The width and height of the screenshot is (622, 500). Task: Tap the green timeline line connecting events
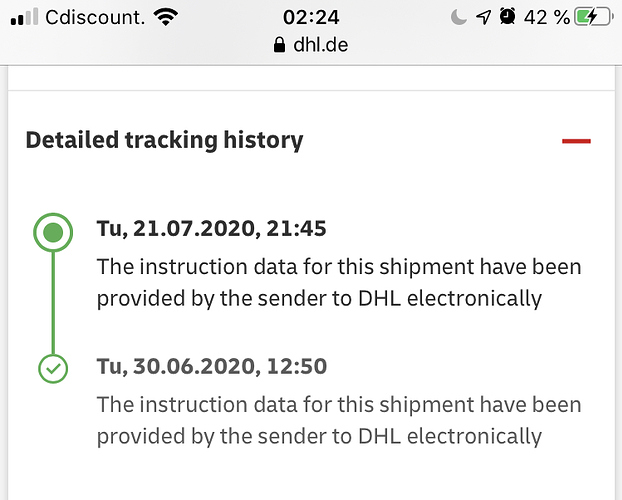click(53, 303)
